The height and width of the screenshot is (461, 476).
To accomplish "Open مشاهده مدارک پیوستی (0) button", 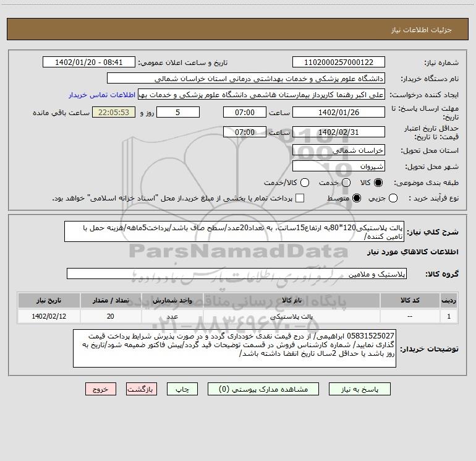I will pyautogui.click(x=263, y=389).
